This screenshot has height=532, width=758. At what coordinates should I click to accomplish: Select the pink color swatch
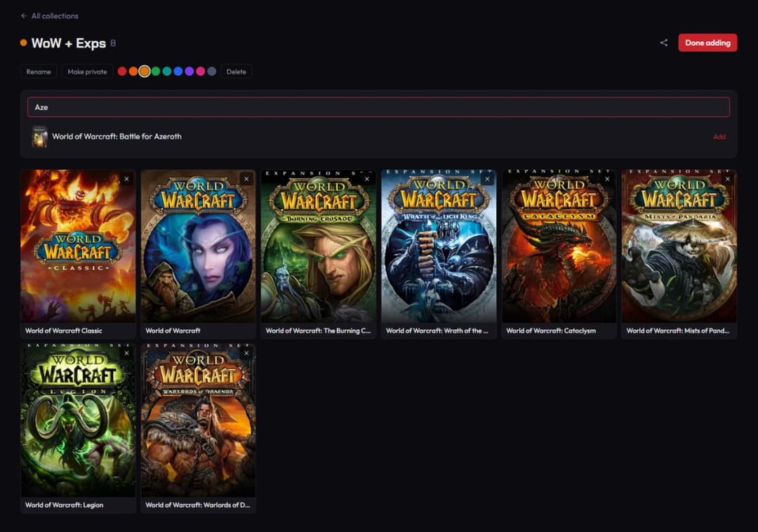click(200, 72)
